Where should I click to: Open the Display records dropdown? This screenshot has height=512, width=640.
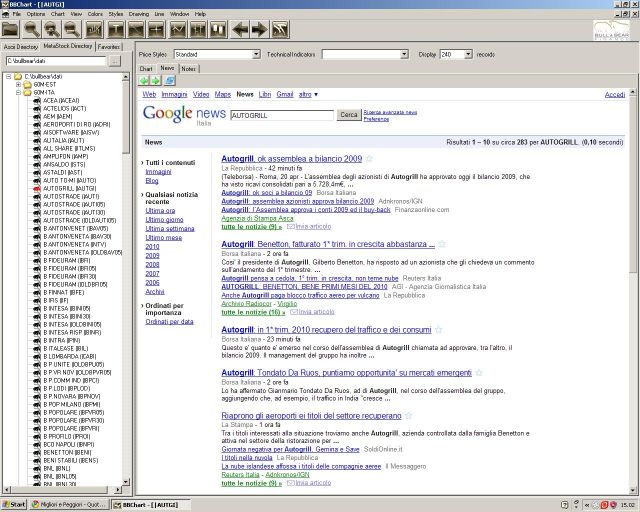click(x=469, y=54)
